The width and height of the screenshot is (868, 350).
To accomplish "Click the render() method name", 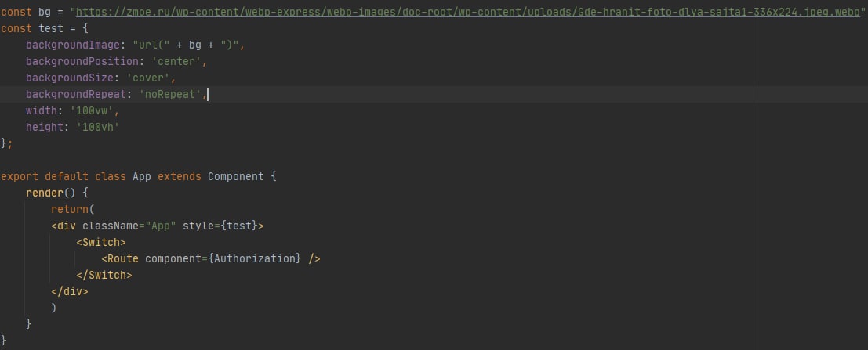I will tap(44, 193).
